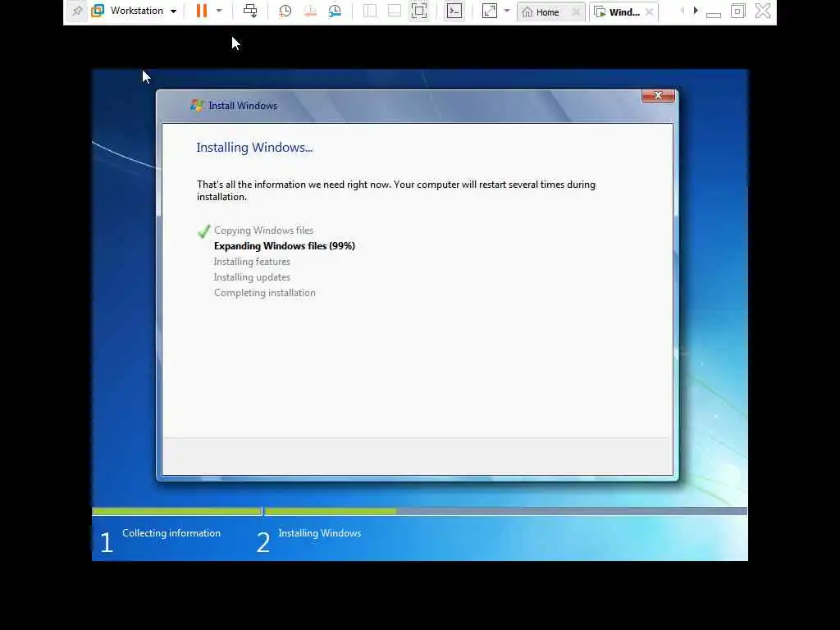Click 'Installing Windows' stage label at bottom
Viewport: 840px width, 630px height.
click(x=320, y=533)
